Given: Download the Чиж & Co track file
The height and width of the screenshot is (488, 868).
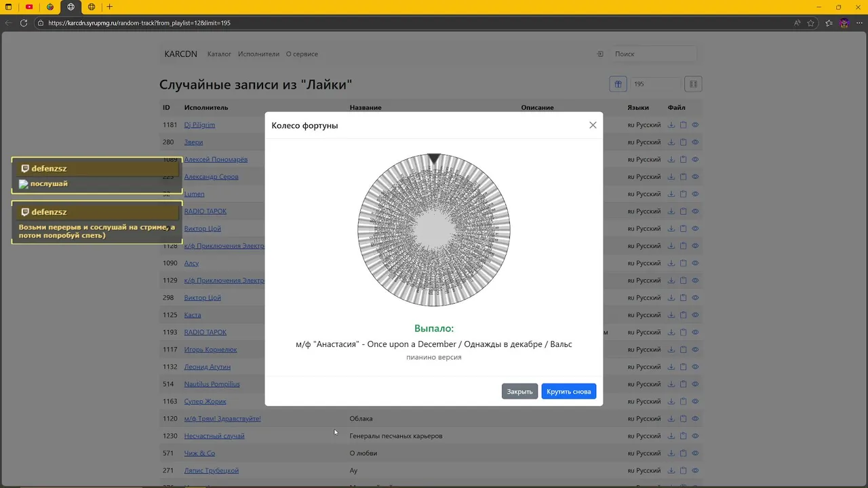Looking at the screenshot, I should [x=671, y=453].
